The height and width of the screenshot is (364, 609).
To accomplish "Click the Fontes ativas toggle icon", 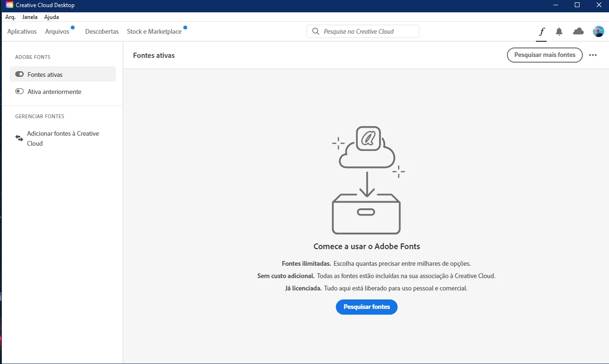I will 19,74.
